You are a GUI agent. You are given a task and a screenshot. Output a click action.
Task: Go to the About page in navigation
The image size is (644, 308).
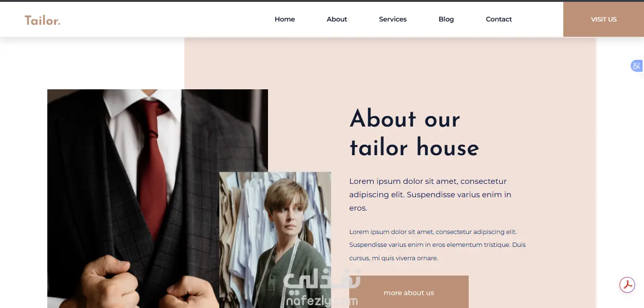point(337,19)
